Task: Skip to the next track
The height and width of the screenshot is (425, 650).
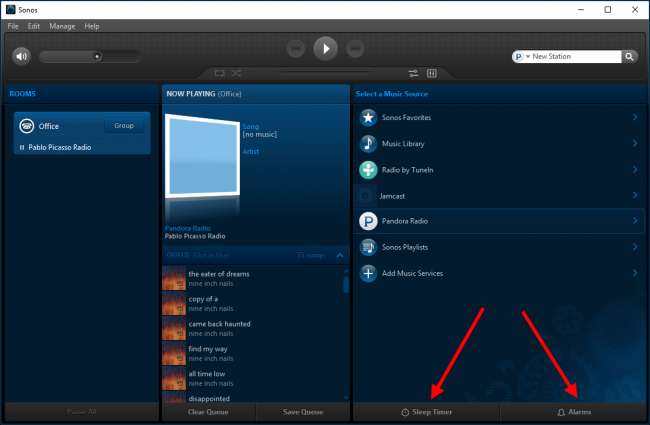Action: click(355, 49)
